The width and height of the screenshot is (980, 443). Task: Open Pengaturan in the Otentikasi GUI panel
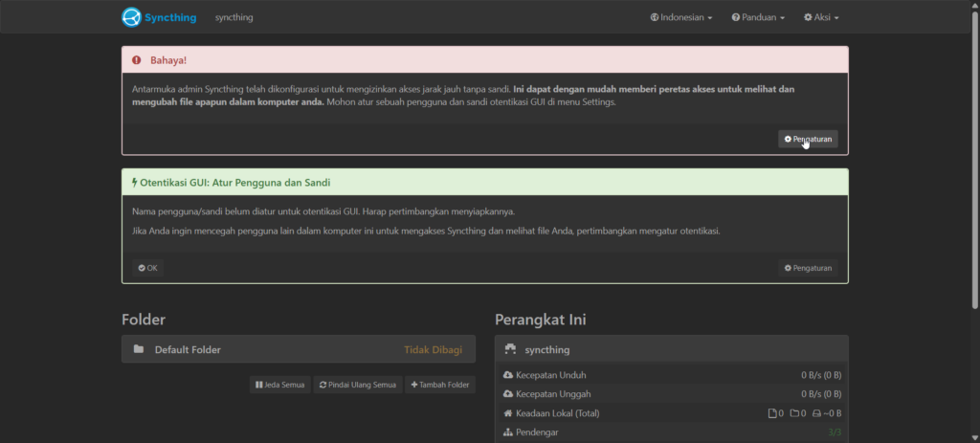[808, 268]
